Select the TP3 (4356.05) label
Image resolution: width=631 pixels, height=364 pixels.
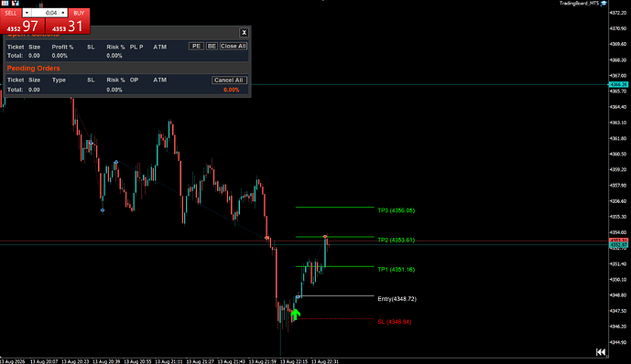click(396, 210)
